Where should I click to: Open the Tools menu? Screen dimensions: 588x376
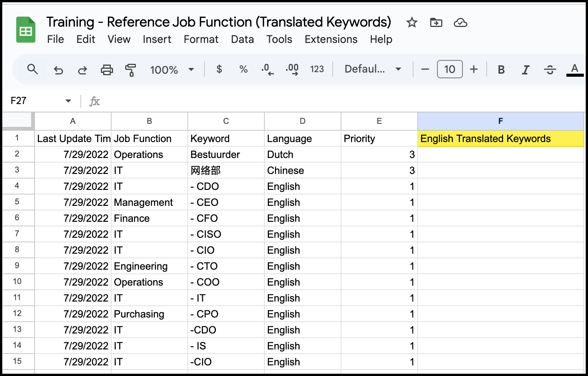tap(279, 39)
